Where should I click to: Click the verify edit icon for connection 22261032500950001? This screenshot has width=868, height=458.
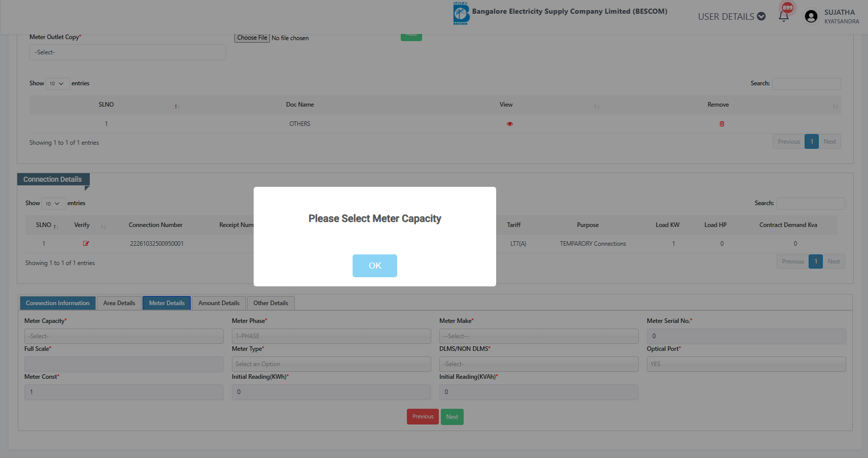click(x=86, y=244)
